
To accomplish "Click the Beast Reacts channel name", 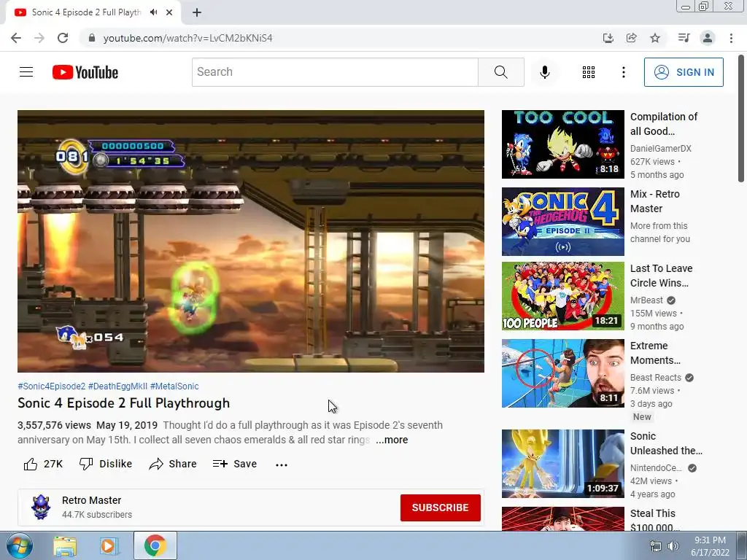I will pos(656,378).
